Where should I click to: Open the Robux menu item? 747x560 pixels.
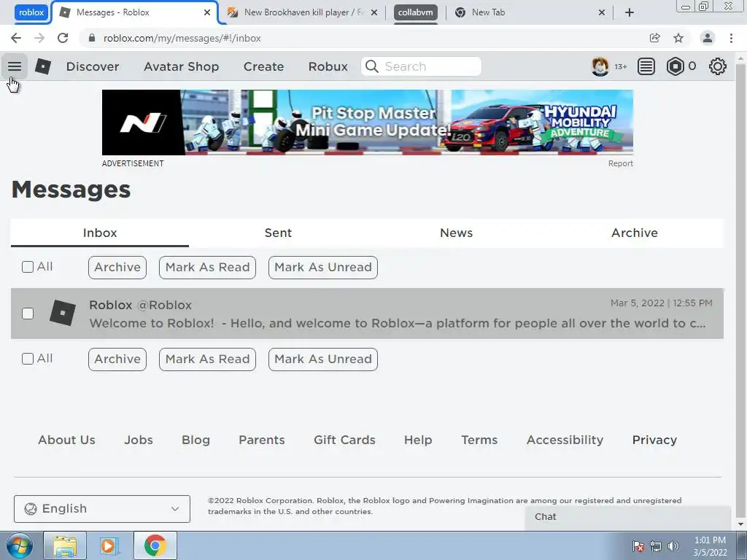click(328, 66)
